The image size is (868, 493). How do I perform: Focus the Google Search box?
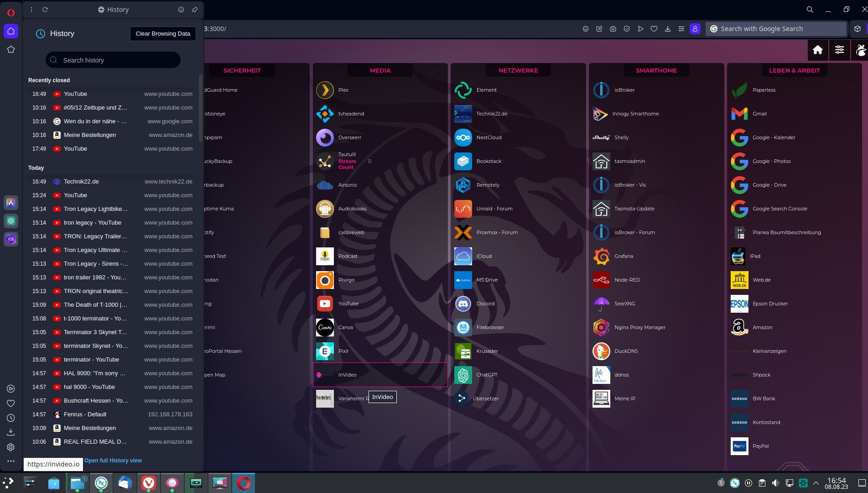pyautogui.click(x=776, y=29)
